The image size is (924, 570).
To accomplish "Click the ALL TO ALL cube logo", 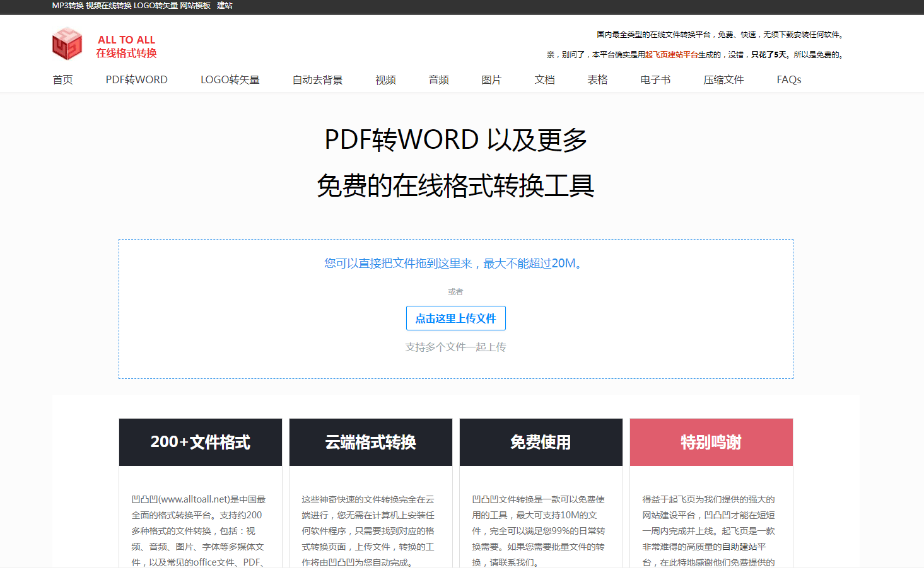I will [x=67, y=44].
